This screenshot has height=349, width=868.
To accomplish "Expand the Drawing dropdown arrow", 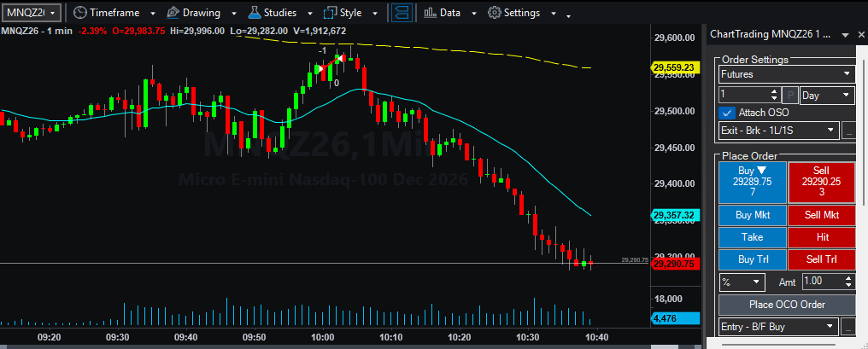I will pos(234,13).
